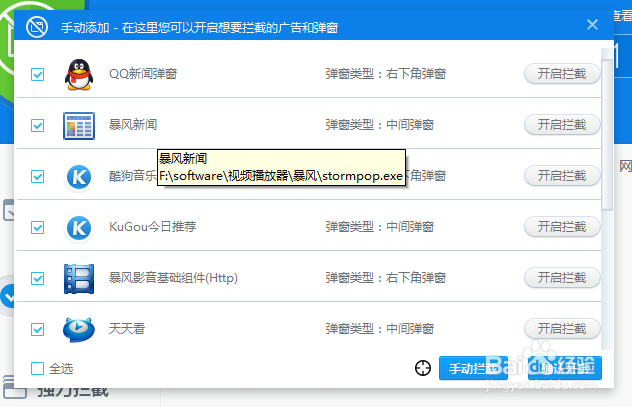632x407 pixels.
Task: Click the 暴风新闻 row label
Action: tap(133, 125)
